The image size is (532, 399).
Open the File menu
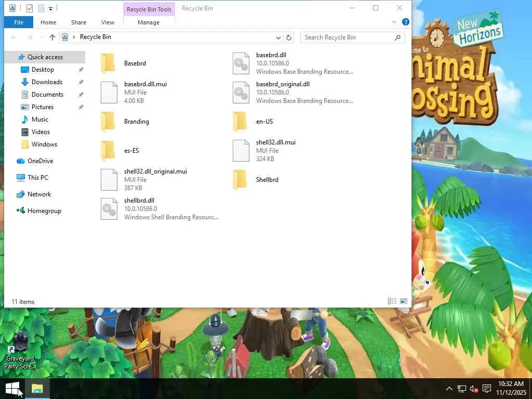pos(19,22)
